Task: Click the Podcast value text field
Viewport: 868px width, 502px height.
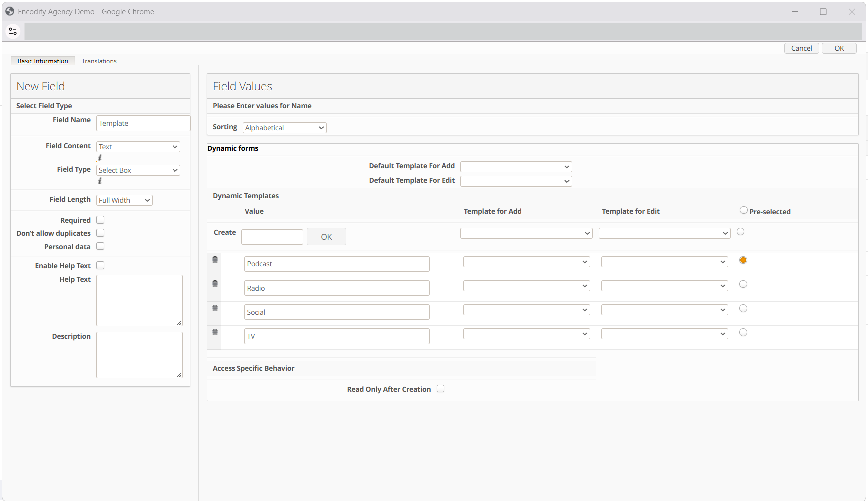Action: 337,264
